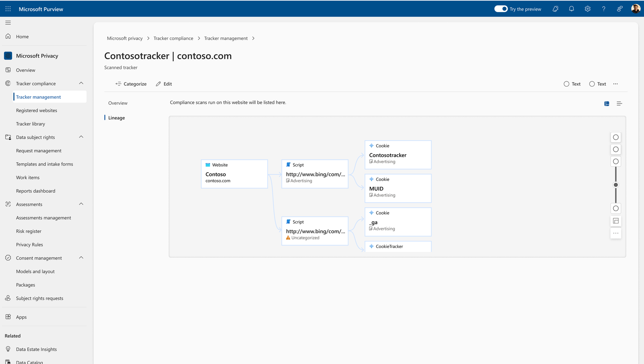Click the Home icon in sidebar
Image resolution: width=644 pixels, height=364 pixels.
pyautogui.click(x=8, y=36)
